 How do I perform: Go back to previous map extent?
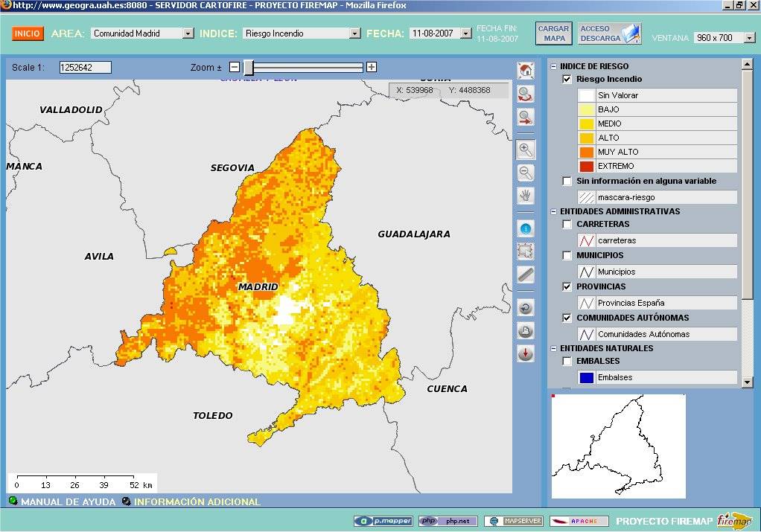[x=526, y=94]
